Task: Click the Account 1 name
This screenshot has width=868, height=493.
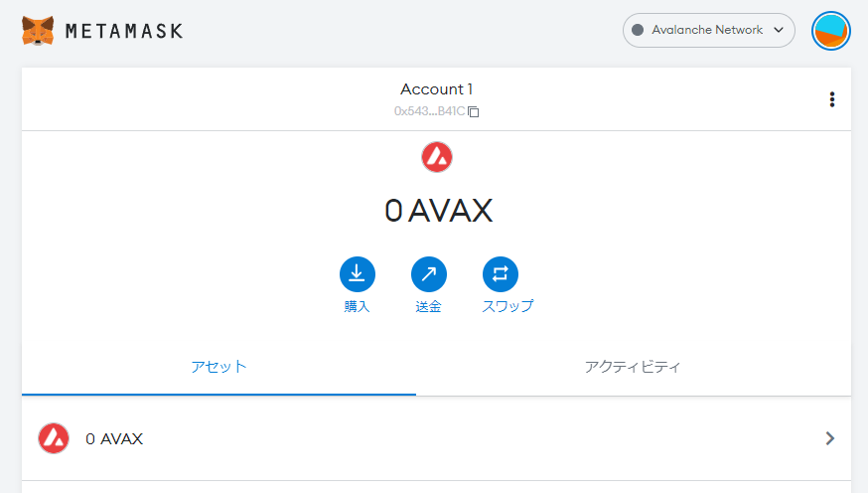Action: point(436,89)
